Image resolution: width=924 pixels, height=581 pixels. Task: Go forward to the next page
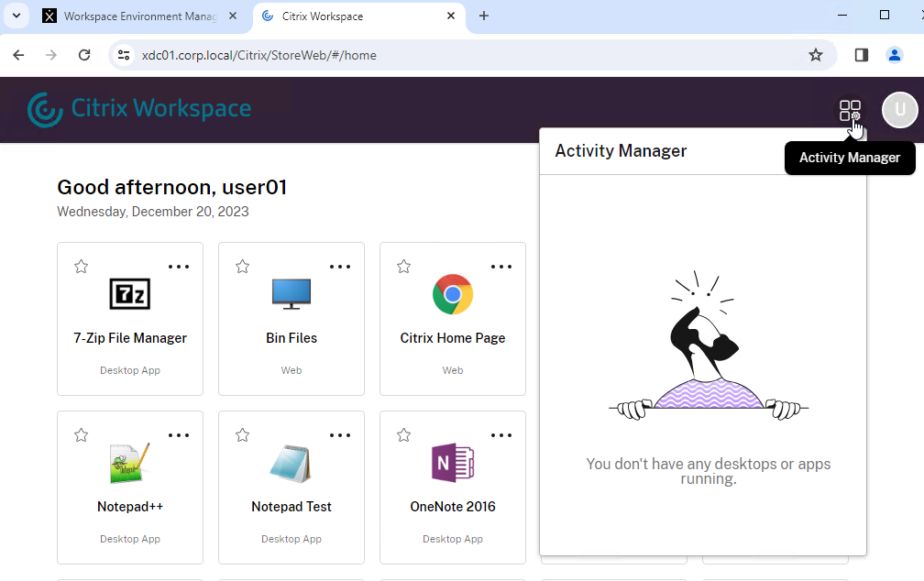[51, 55]
